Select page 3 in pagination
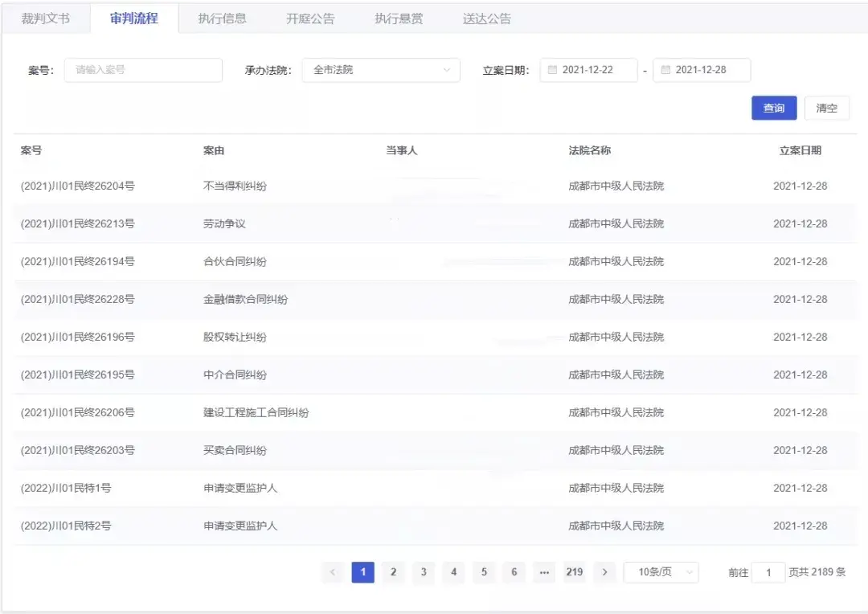Viewport: 868px width, 614px height. click(424, 572)
